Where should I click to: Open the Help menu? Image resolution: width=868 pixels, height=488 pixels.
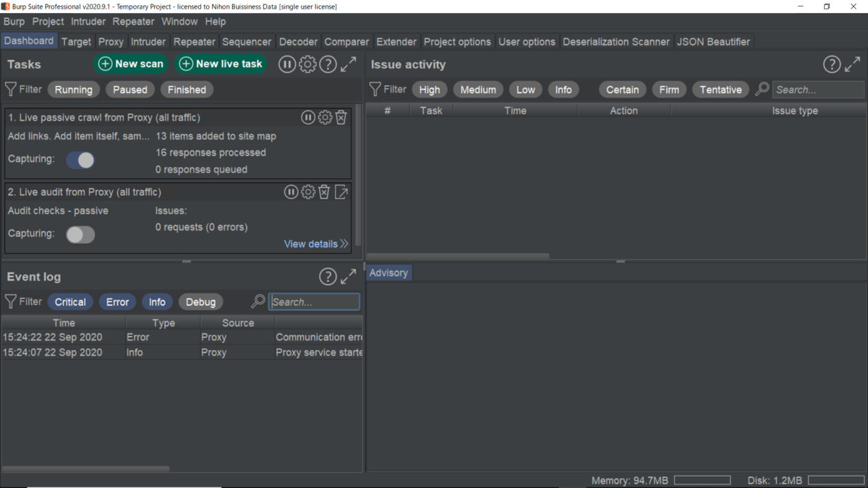(x=216, y=22)
